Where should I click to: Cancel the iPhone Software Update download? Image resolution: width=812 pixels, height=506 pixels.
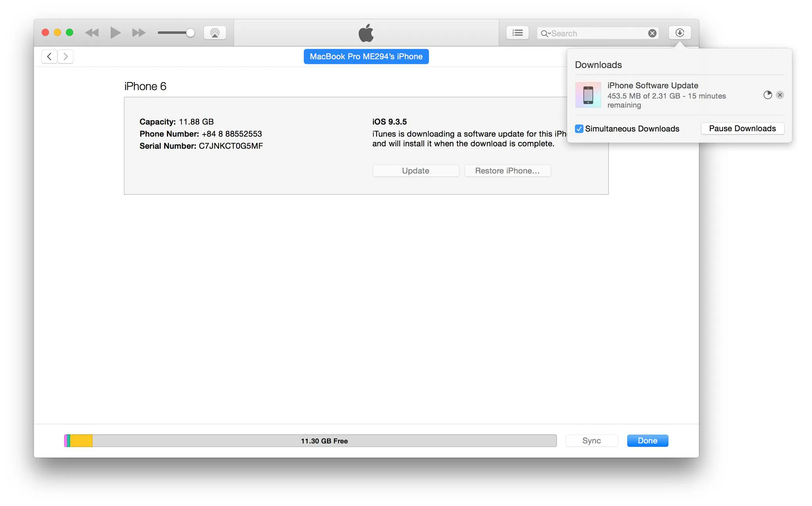[x=780, y=95]
